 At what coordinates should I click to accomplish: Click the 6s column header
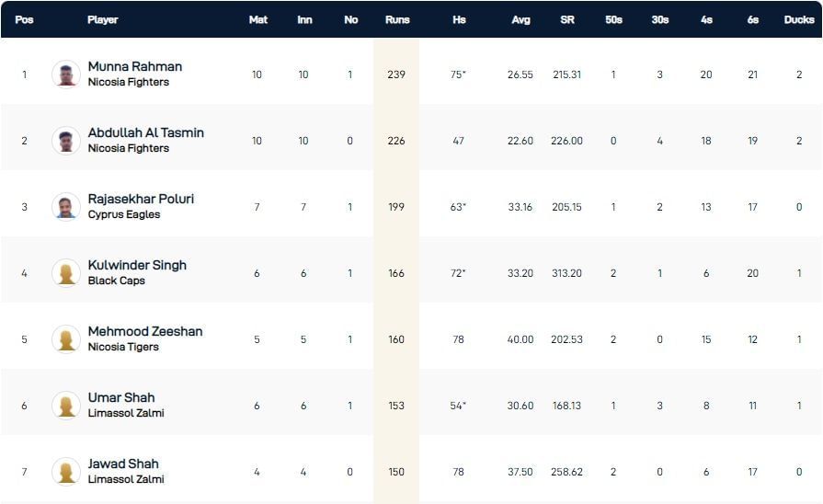(x=752, y=19)
